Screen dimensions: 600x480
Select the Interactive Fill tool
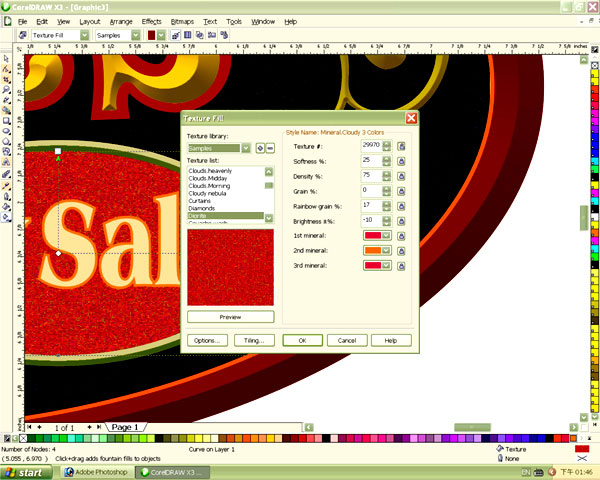6,217
